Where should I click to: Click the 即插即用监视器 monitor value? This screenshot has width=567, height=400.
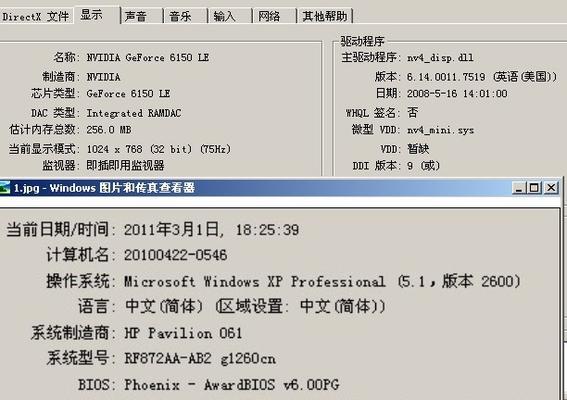tap(125, 166)
